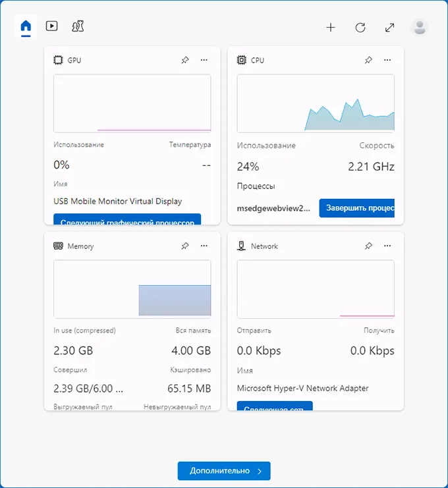Open CPU widget more options menu
The width and height of the screenshot is (448, 488).
[x=387, y=60]
